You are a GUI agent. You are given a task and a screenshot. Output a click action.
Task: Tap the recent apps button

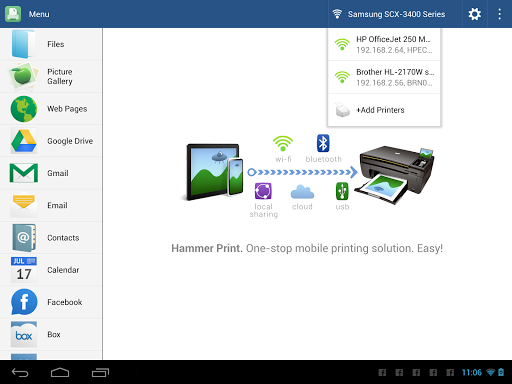point(100,372)
